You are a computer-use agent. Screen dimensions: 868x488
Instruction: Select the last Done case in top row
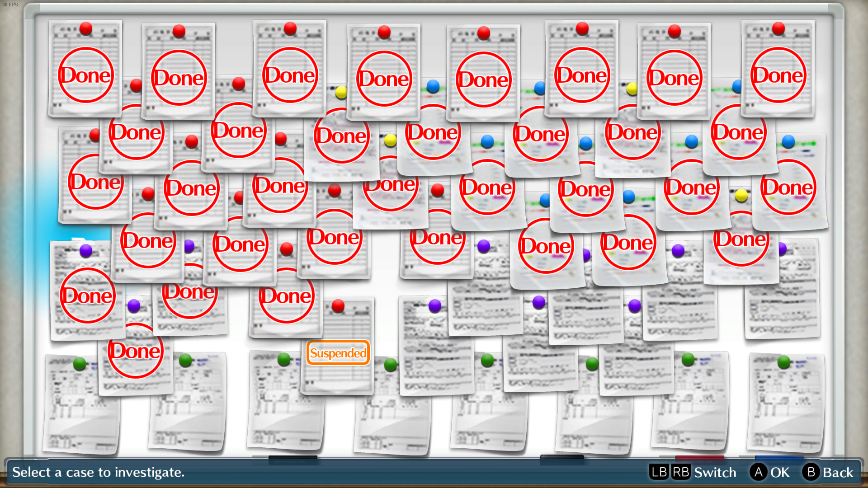coord(778,69)
